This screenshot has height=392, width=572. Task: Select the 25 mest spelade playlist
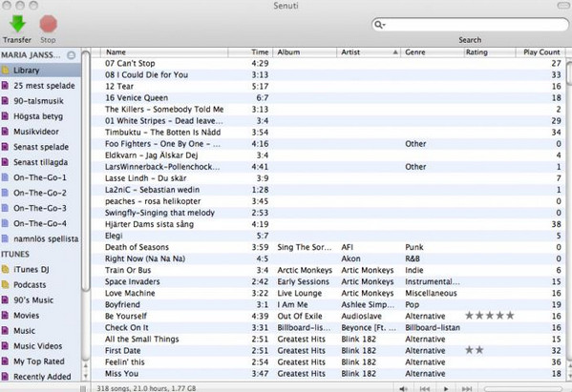[x=44, y=86]
